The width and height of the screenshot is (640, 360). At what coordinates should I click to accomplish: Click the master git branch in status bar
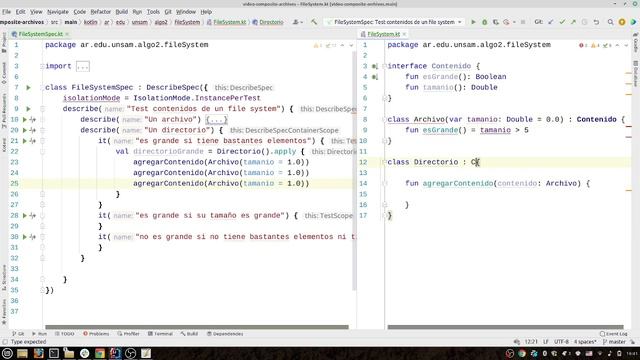(x=614, y=342)
